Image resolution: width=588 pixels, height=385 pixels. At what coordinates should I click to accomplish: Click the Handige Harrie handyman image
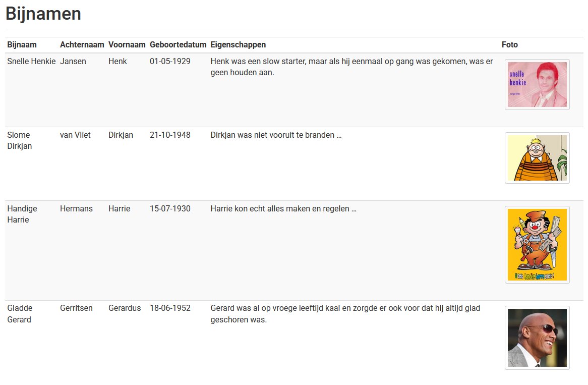point(537,245)
